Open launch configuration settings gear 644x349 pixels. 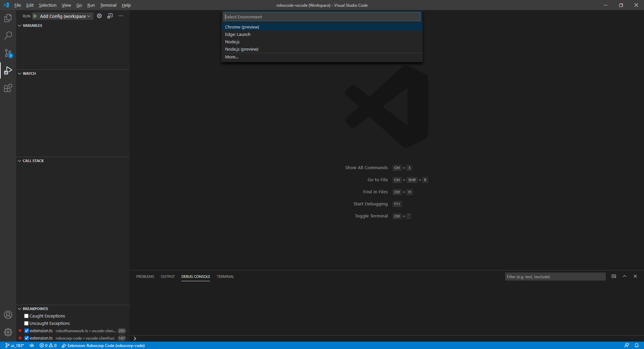point(99,16)
